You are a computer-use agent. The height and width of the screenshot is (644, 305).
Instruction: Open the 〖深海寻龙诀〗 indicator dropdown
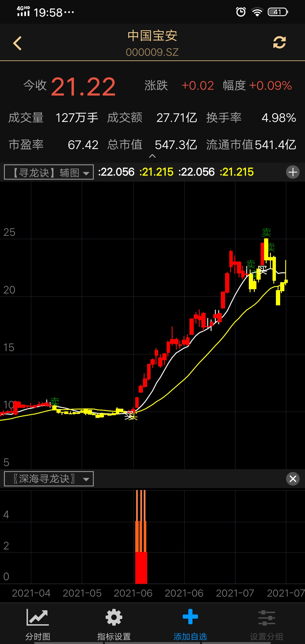click(49, 479)
